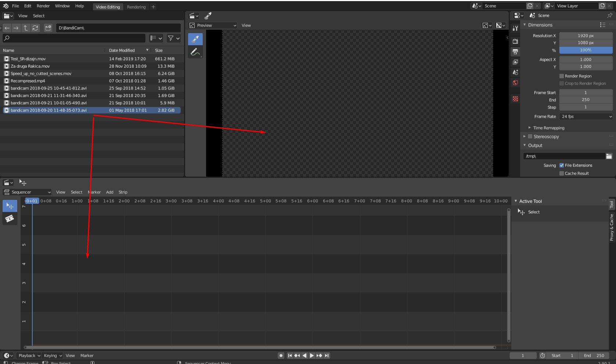Screen dimensions: 616x364
Task: Open the Output properties tab
Action: tap(515, 52)
